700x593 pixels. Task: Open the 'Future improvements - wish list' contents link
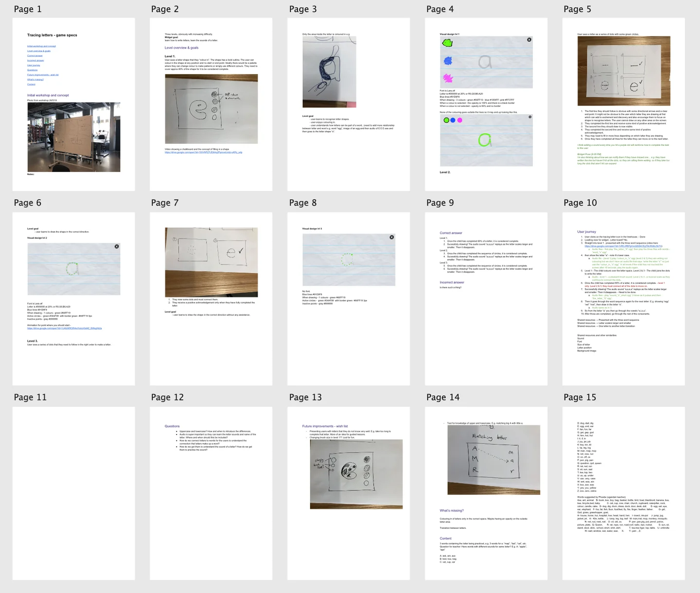click(43, 75)
